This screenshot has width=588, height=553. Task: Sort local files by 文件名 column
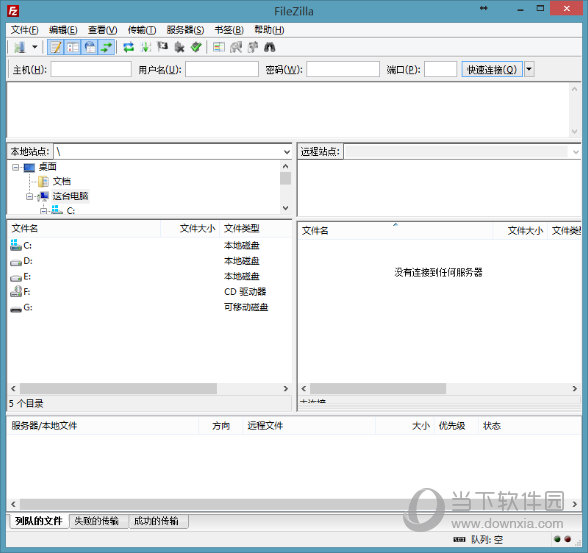coord(84,228)
